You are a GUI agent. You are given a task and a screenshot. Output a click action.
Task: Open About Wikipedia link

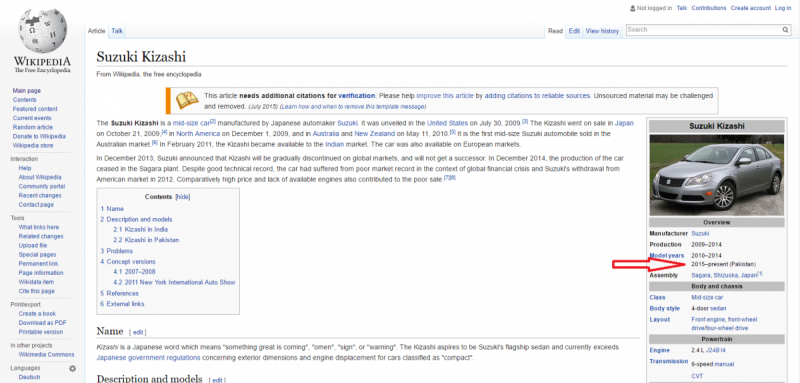pos(40,177)
